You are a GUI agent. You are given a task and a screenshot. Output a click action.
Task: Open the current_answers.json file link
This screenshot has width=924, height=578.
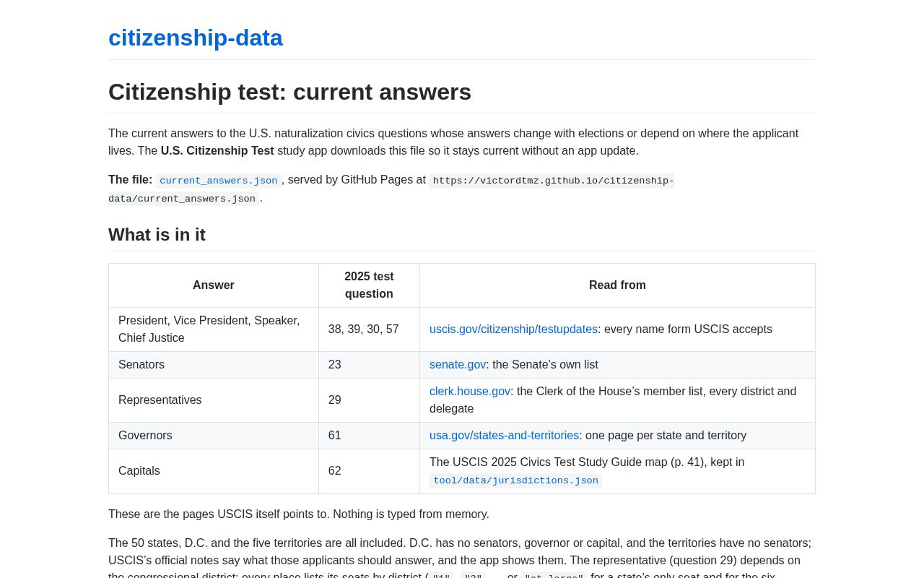219,181
